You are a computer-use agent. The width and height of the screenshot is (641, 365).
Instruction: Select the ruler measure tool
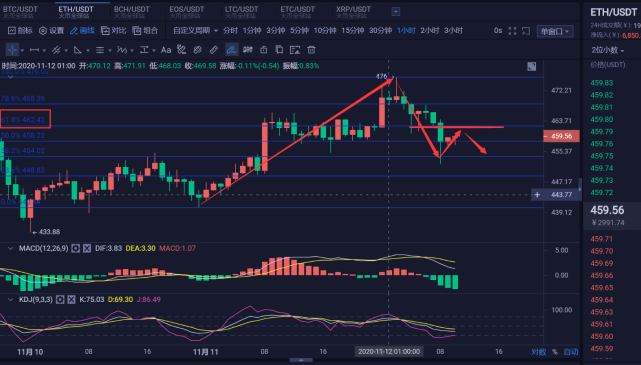pos(214,50)
